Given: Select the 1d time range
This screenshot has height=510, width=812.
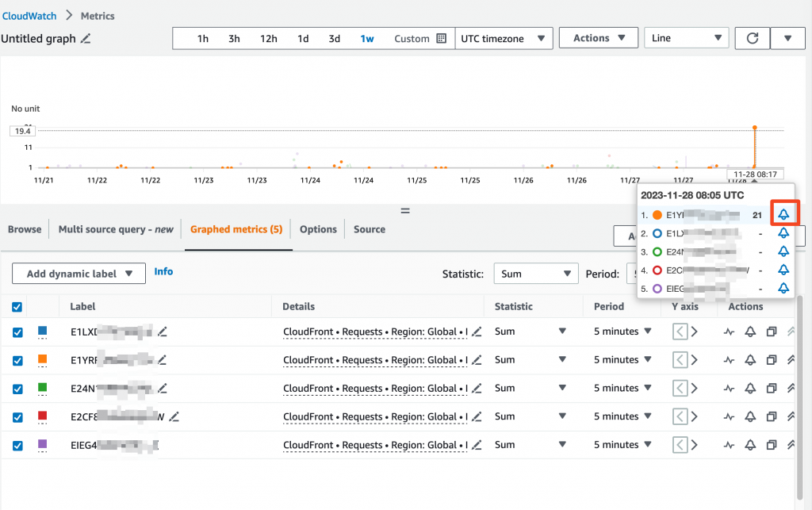Looking at the screenshot, I should pyautogui.click(x=303, y=38).
